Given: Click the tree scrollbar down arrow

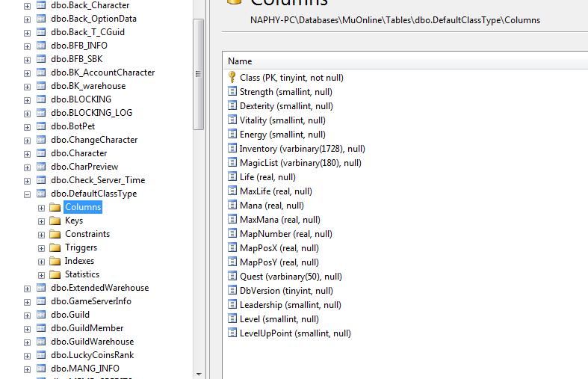Looking at the screenshot, I should 199,373.
